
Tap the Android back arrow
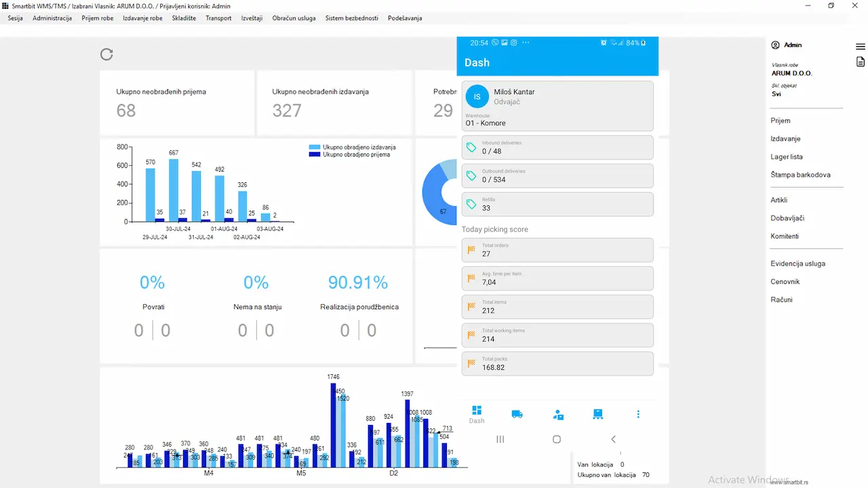point(613,439)
